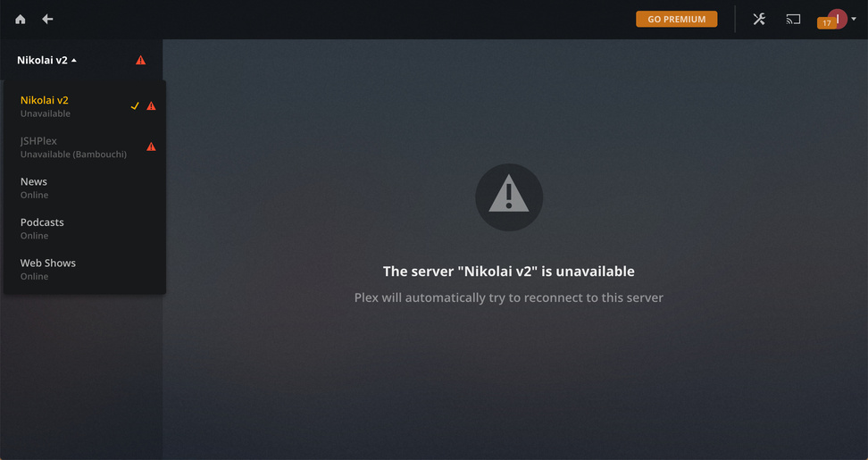Click the orange 17 notifications badge
The height and width of the screenshot is (460, 868).
(827, 23)
